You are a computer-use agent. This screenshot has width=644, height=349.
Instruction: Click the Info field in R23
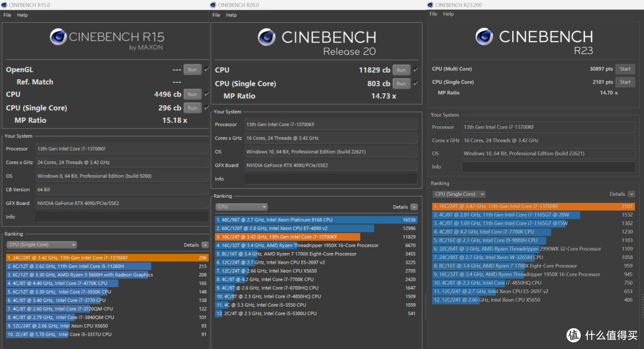coord(549,167)
